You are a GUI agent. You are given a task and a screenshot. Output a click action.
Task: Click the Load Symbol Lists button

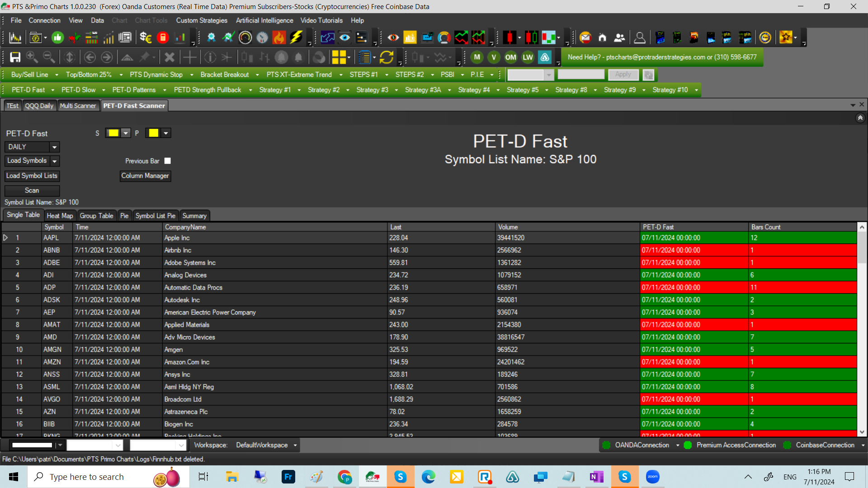32,175
